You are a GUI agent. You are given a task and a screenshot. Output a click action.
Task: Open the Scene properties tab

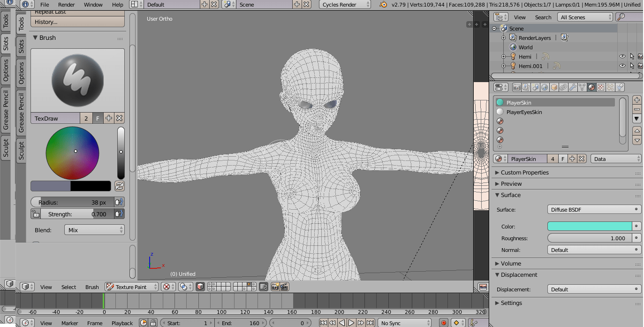(x=535, y=88)
